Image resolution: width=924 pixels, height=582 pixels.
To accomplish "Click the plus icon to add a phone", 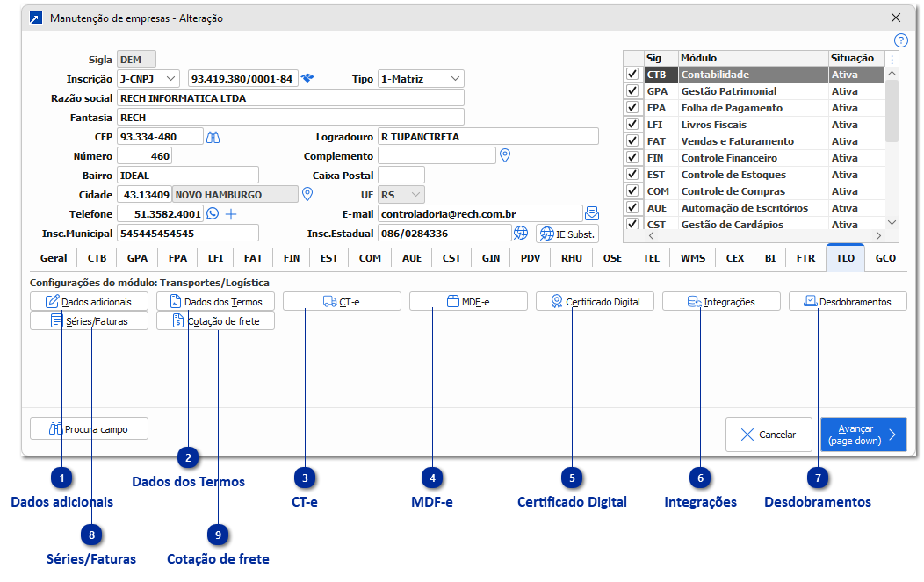I will click(x=231, y=214).
